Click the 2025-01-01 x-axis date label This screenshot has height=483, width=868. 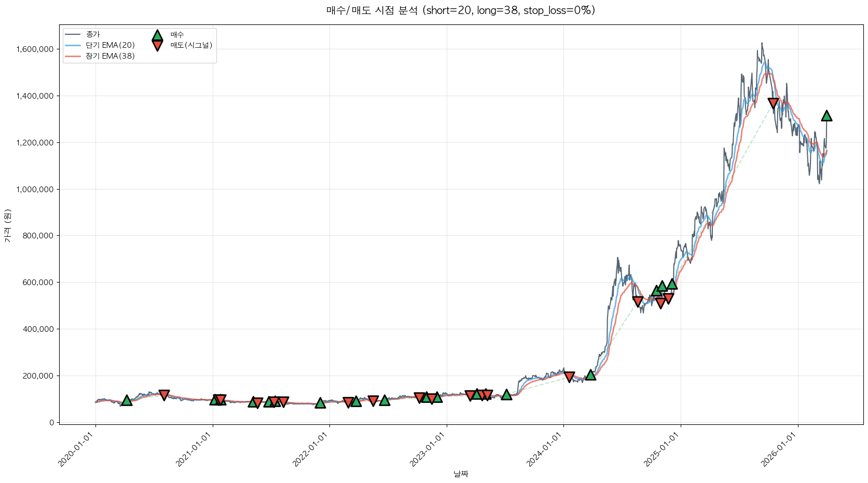[x=662, y=450]
